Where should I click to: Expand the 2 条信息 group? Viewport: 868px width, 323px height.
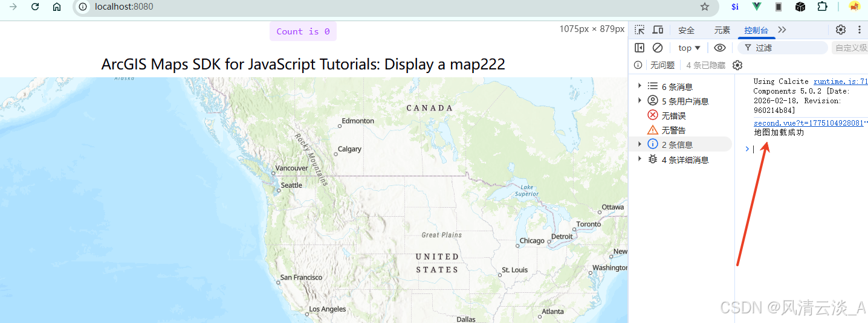tap(640, 144)
